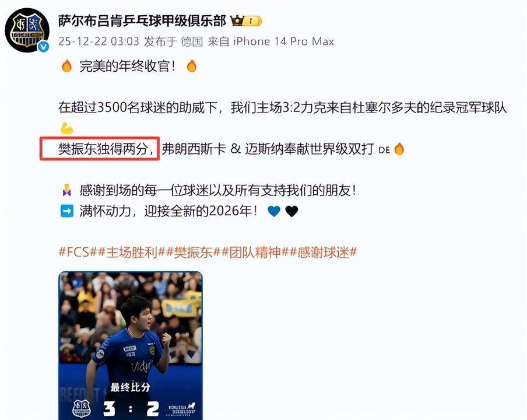
Task: Open the #主场胜利# hashtag topic
Action: pyautogui.click(x=131, y=252)
